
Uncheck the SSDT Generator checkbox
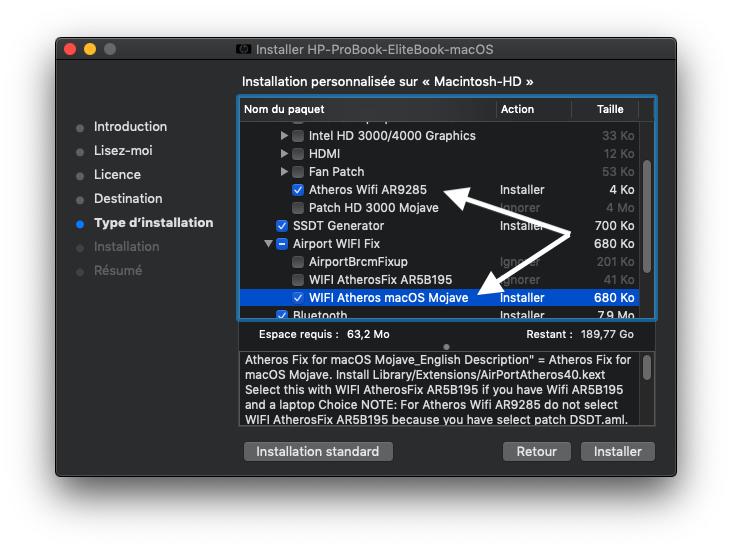tap(282, 226)
